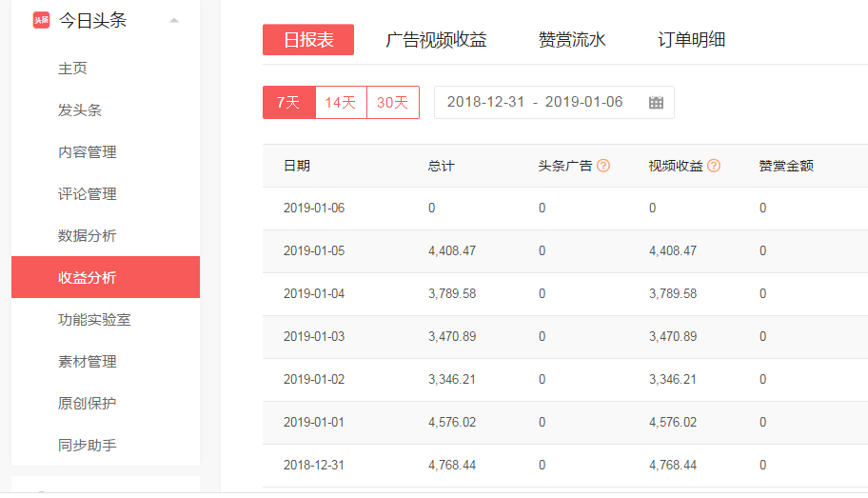Open 素材管理 sidebar item
The width and height of the screenshot is (868, 498).
(x=87, y=362)
